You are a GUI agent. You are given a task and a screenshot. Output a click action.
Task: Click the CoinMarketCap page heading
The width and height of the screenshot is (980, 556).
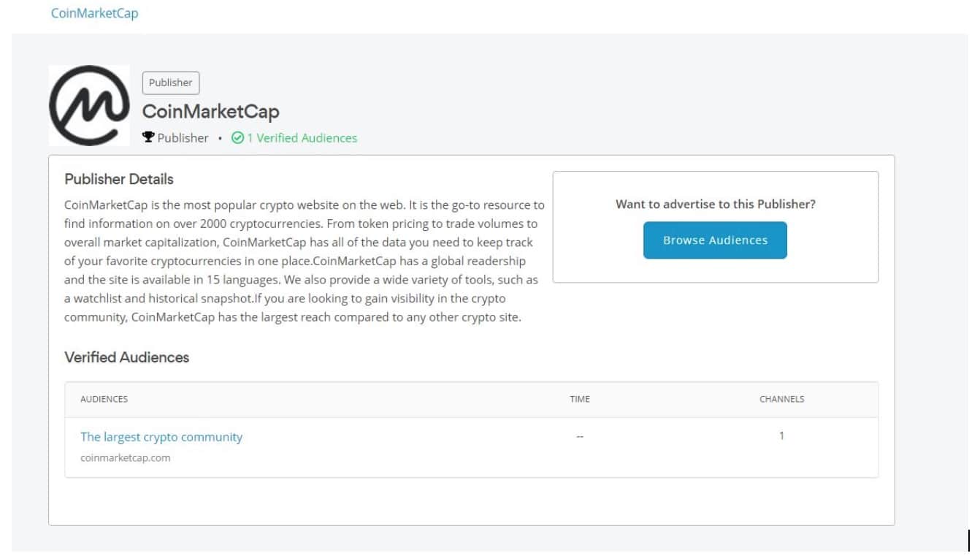click(210, 112)
